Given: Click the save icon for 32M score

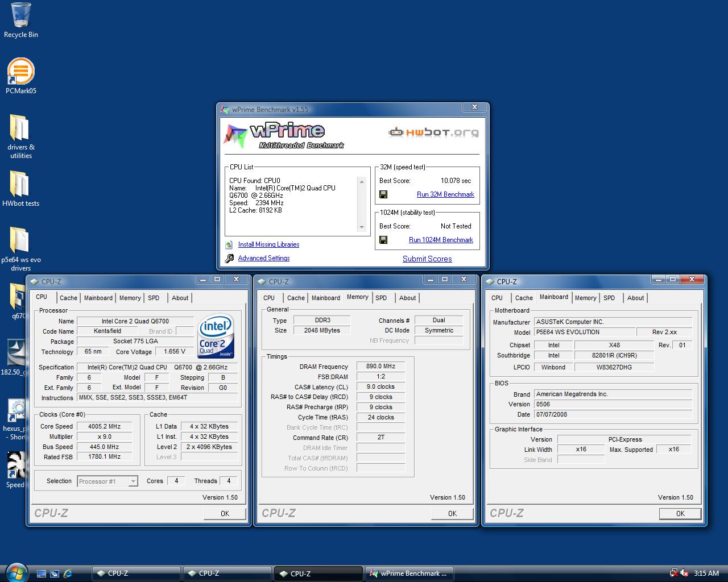Looking at the screenshot, I should coord(383,194).
